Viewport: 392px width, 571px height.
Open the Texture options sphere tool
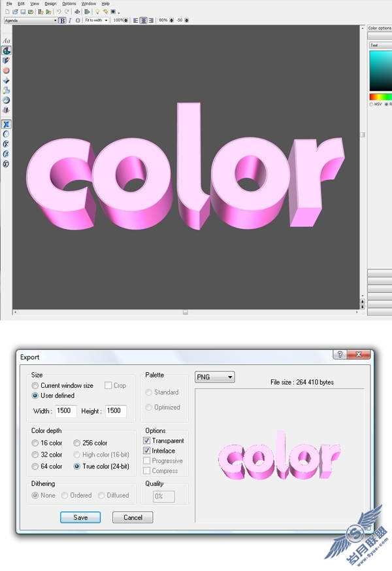coord(6,100)
